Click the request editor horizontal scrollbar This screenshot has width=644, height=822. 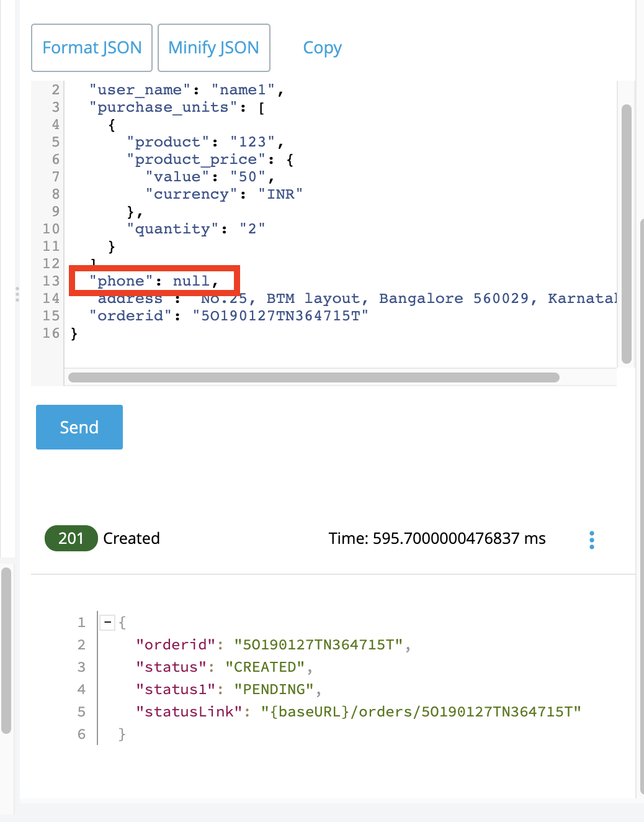point(313,377)
